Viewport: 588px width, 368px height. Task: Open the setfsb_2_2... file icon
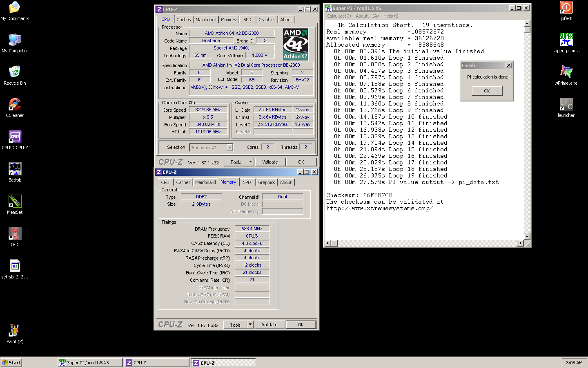[15, 269]
